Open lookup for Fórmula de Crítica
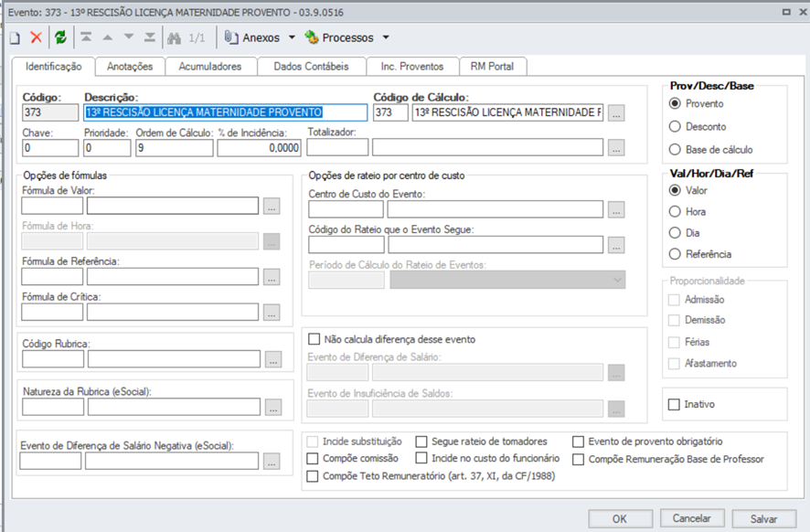Image resolution: width=810 pixels, height=532 pixels. pos(272,312)
